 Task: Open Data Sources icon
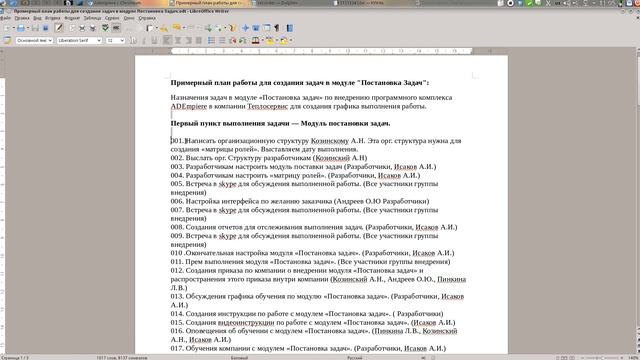266,28
